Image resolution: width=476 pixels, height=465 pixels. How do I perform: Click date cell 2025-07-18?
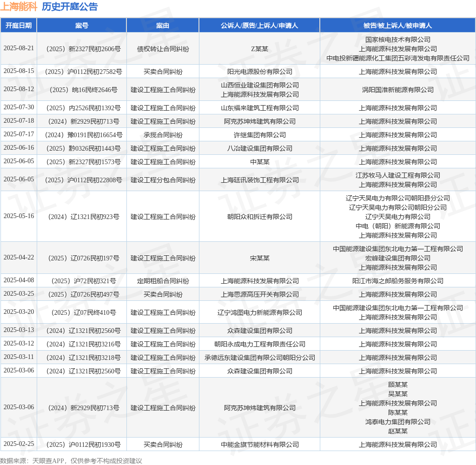pyautogui.click(x=19, y=120)
